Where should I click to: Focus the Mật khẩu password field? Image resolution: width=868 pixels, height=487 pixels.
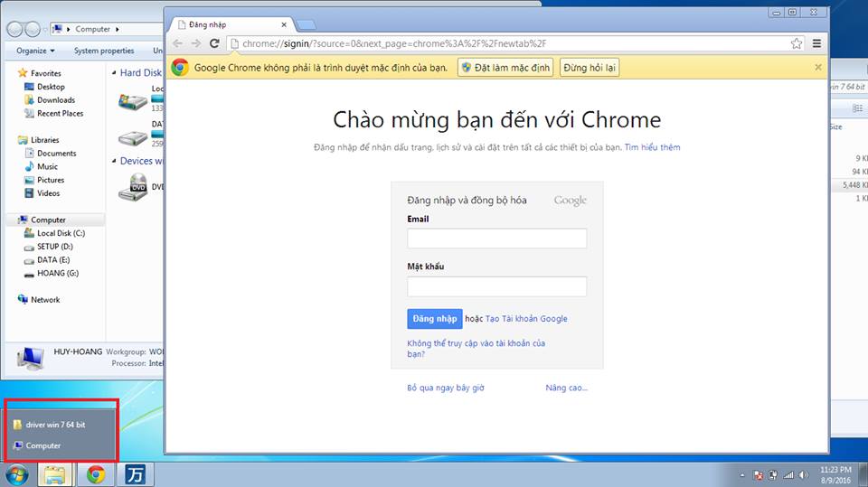pos(496,286)
